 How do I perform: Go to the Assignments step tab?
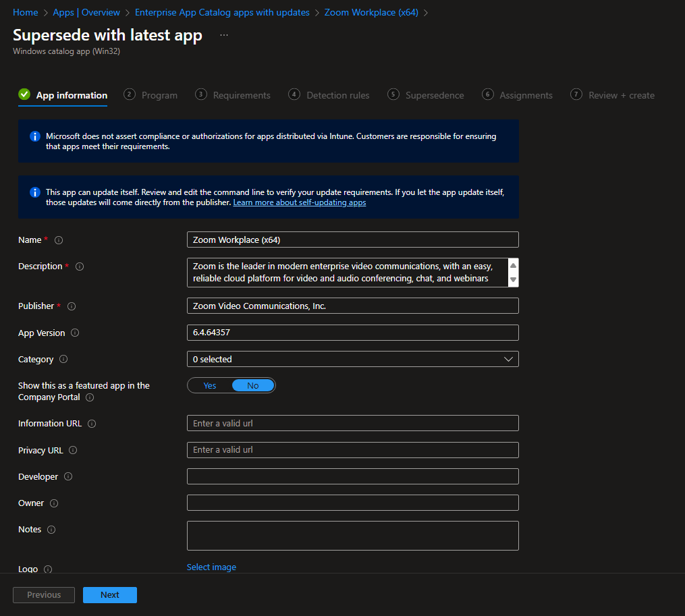(517, 95)
